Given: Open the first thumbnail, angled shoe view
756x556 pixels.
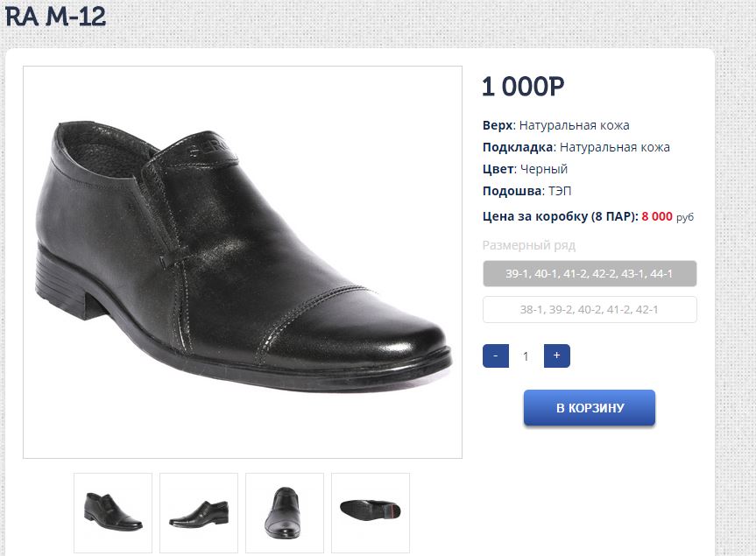Looking at the screenshot, I should (x=113, y=512).
